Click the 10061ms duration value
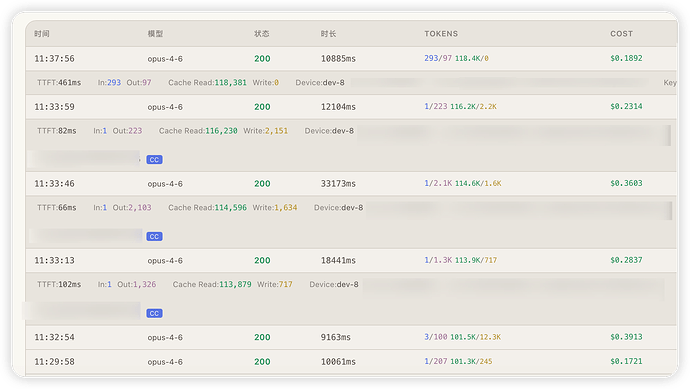This screenshot has width=690, height=389. tap(338, 362)
